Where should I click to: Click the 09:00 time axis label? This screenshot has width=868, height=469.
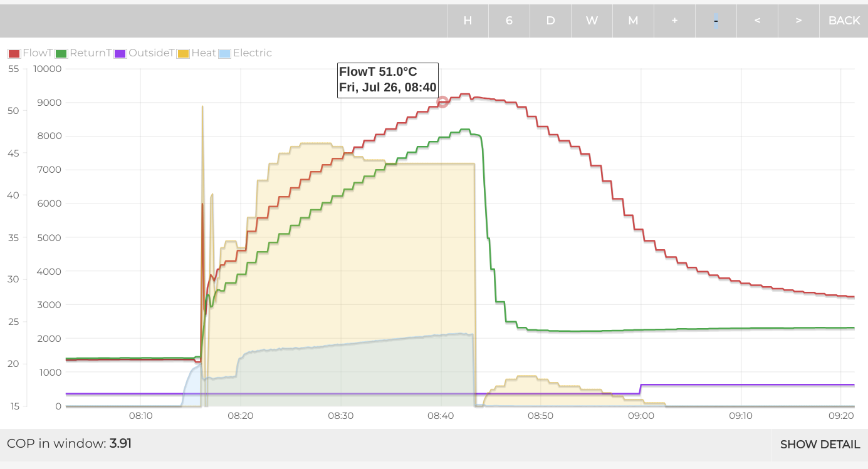click(641, 416)
